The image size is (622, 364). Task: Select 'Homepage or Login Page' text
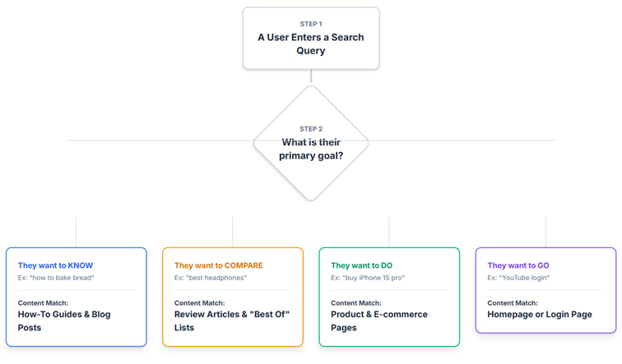tap(540, 315)
